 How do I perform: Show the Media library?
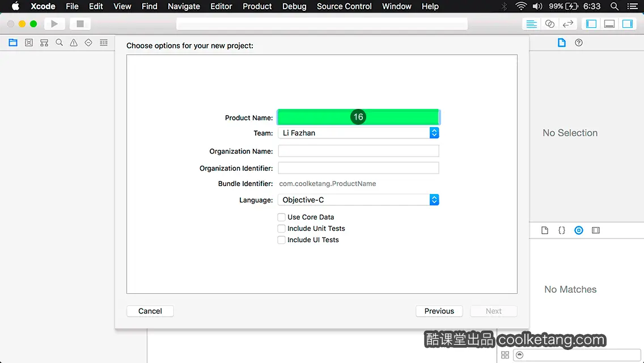pyautogui.click(x=596, y=230)
